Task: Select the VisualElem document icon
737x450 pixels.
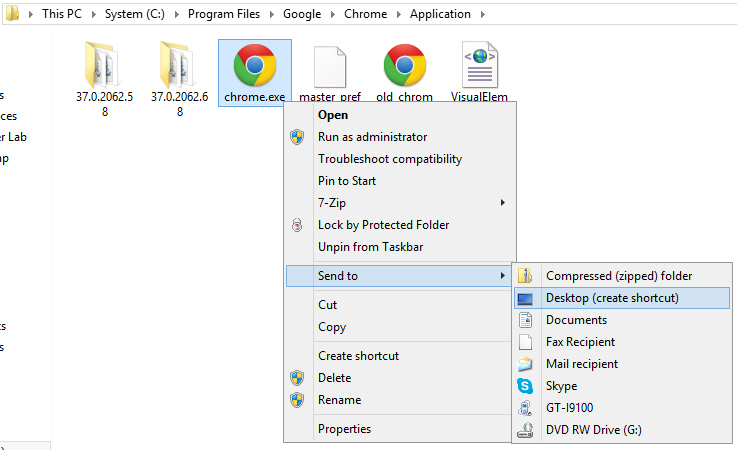Action: click(x=479, y=65)
